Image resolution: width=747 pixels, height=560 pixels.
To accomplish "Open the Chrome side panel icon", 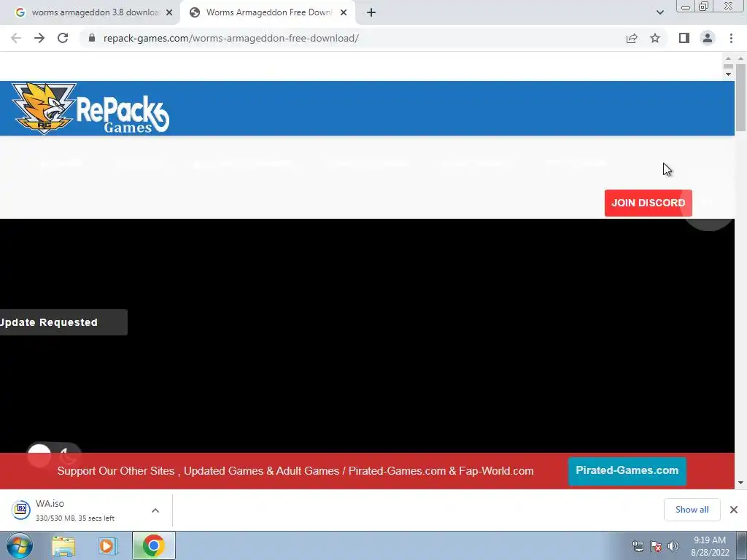I will pyautogui.click(x=684, y=38).
